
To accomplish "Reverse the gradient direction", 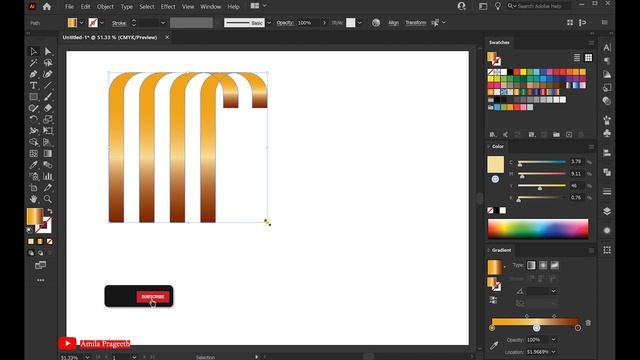I will (493, 301).
